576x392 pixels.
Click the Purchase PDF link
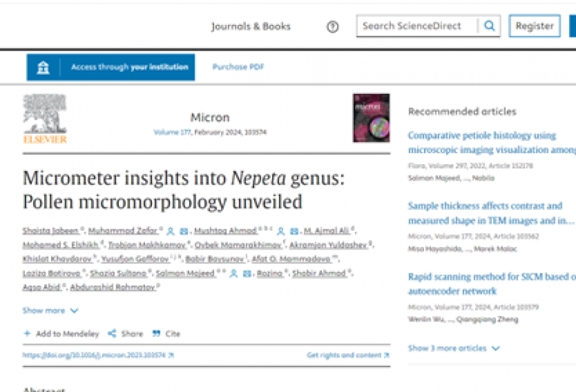pos(238,67)
